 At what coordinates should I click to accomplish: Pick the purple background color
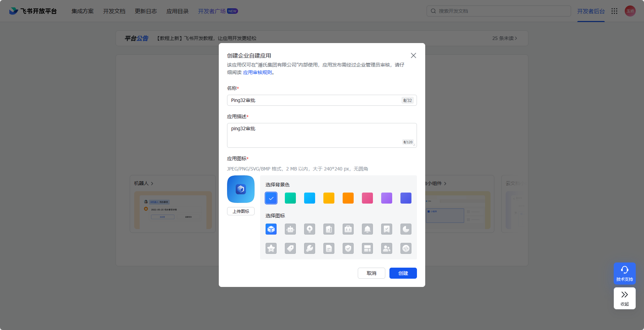click(x=387, y=198)
